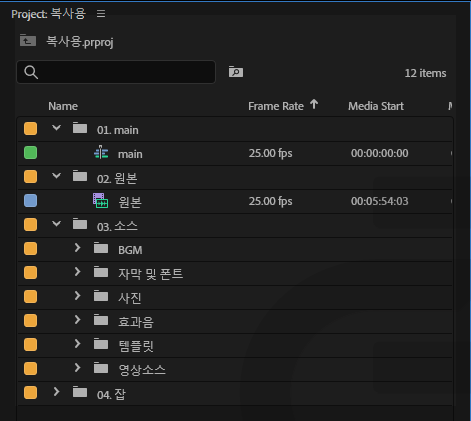Click the orange label of BGM bin
Image resolution: width=471 pixels, height=421 pixels.
click(x=30, y=249)
